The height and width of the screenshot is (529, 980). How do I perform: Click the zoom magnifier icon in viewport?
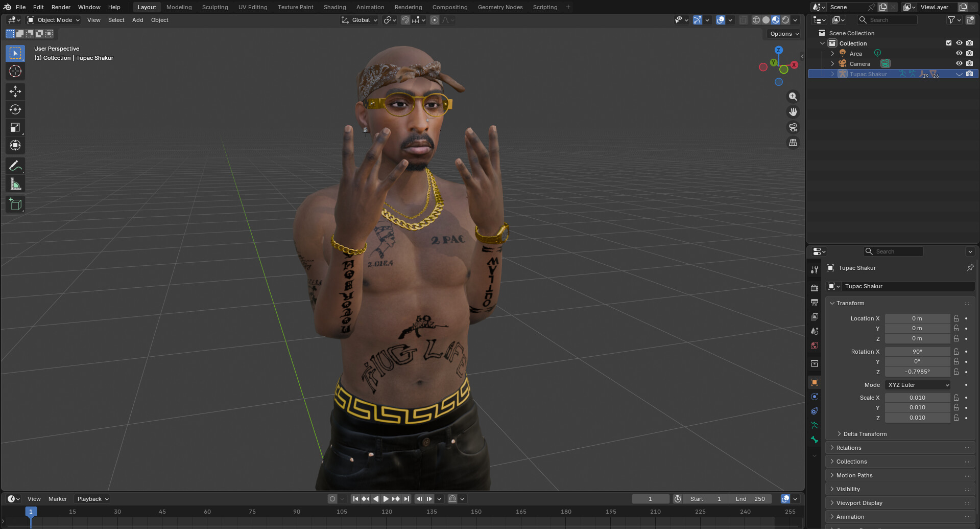[793, 97]
